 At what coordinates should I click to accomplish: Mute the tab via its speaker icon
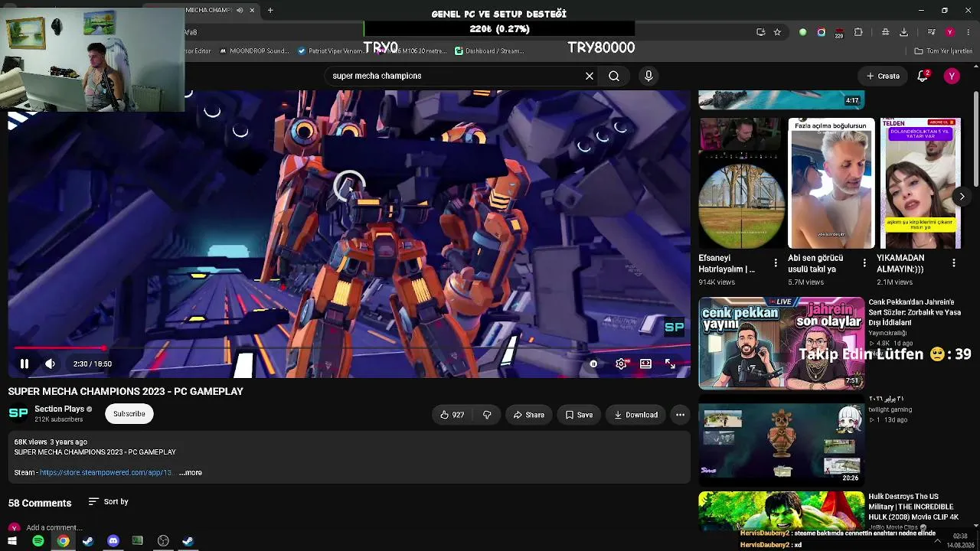[240, 10]
